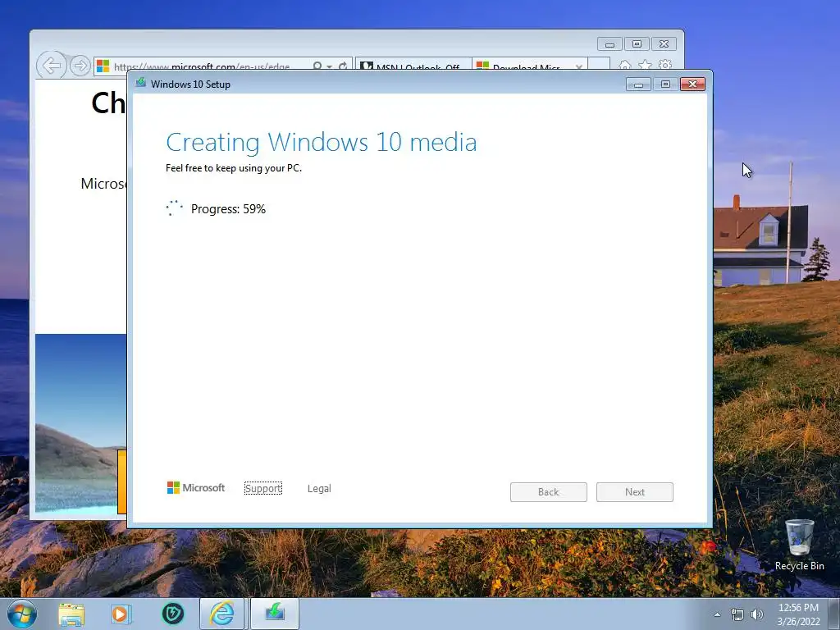Switch to Windows 10 Setup on the taskbar
Image resolution: width=840 pixels, height=630 pixels.
[275, 614]
